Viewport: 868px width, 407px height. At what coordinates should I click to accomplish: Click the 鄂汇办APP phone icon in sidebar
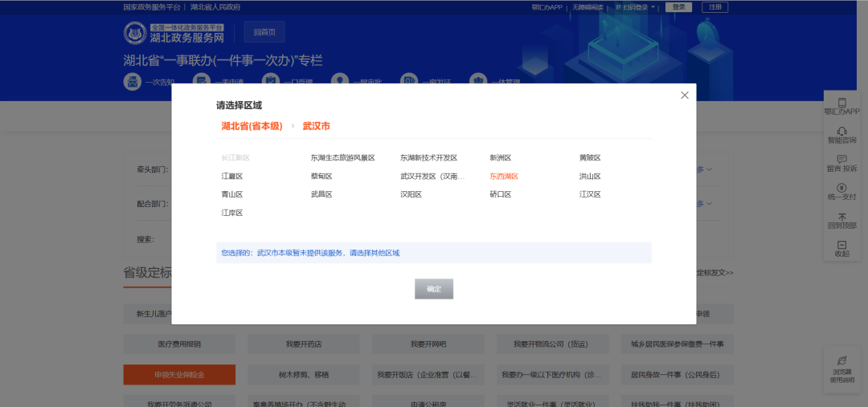click(x=842, y=103)
